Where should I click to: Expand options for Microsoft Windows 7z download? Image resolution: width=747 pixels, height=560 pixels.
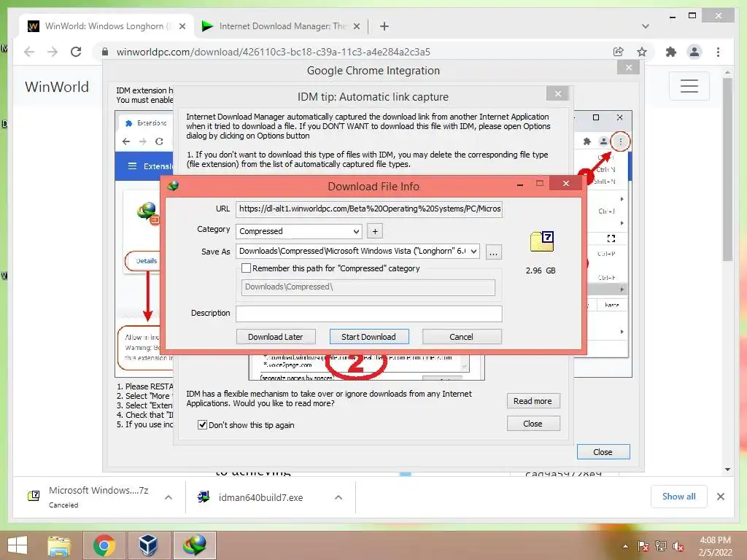[169, 497]
